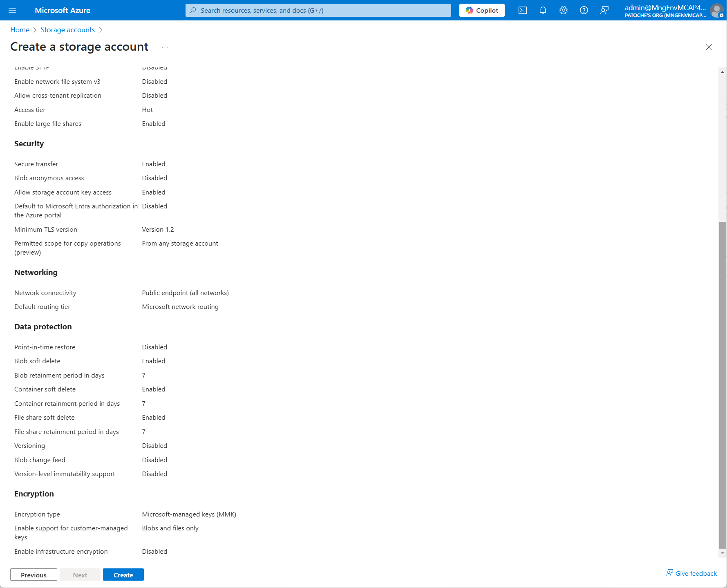Open the Cloud Shell terminal
The image size is (727, 588).
(522, 10)
